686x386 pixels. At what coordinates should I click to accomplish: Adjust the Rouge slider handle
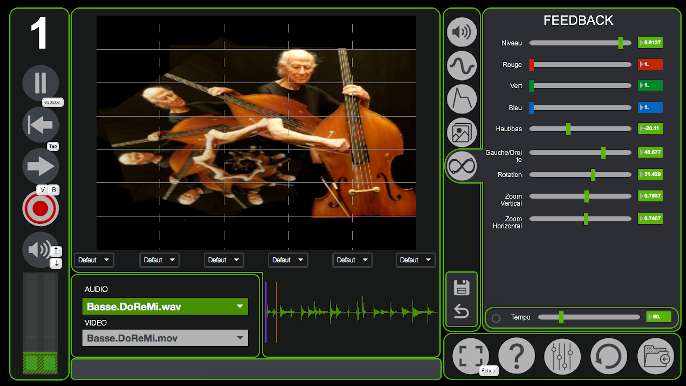532,65
